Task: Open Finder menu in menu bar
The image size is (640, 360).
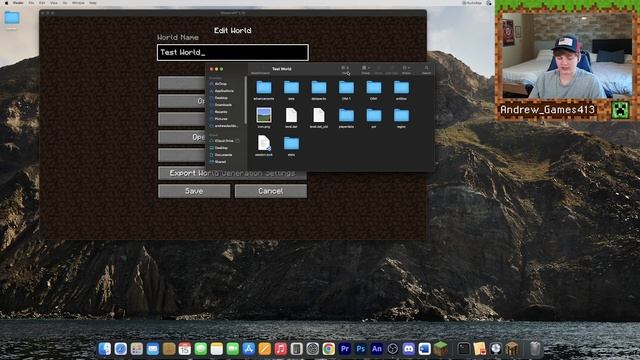Action: [18, 3]
